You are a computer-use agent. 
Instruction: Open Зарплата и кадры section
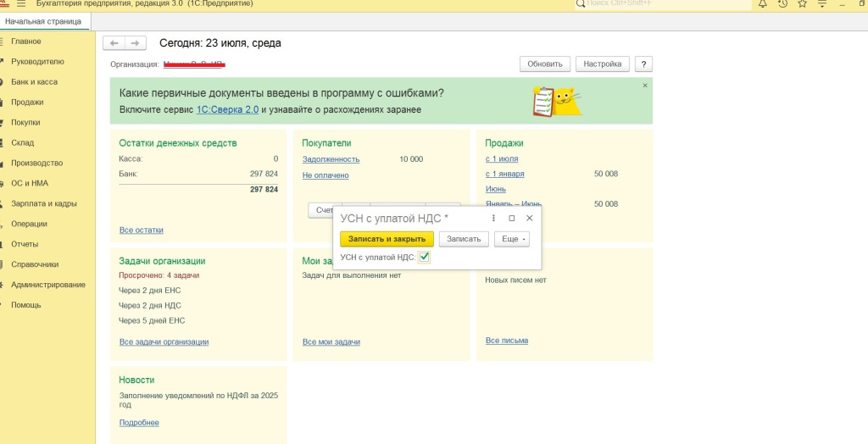pos(44,203)
